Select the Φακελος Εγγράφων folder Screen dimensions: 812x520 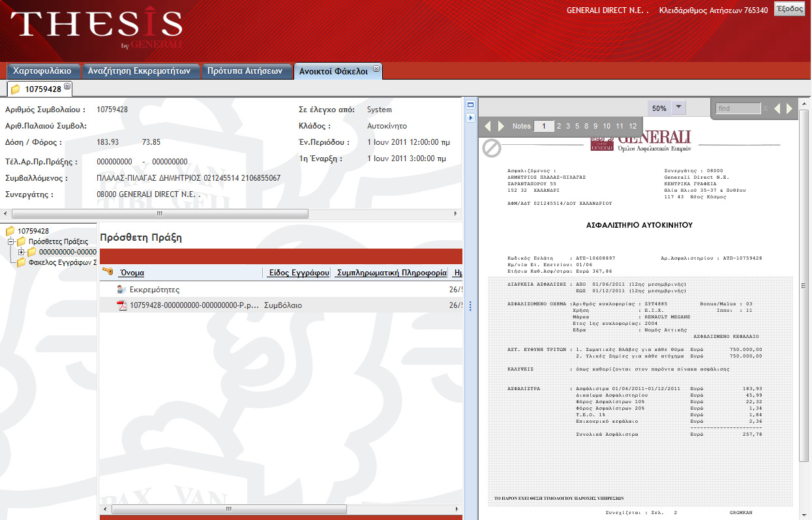pyautogui.click(x=63, y=262)
